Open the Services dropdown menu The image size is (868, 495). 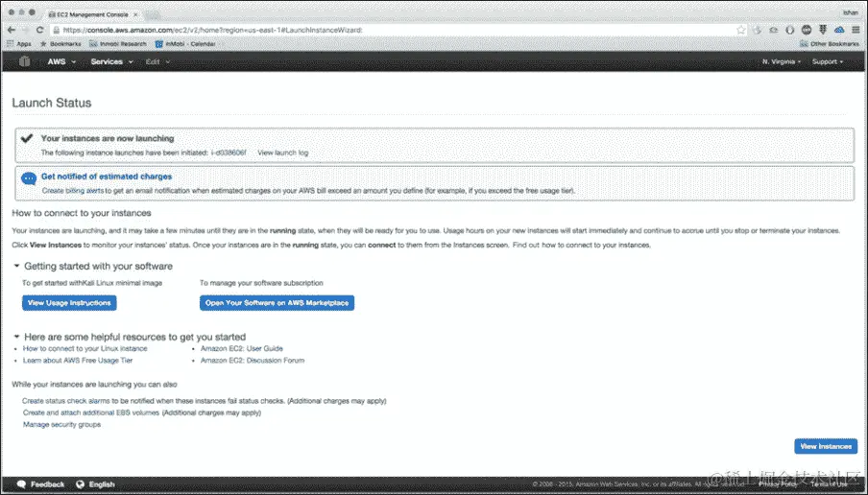point(111,61)
